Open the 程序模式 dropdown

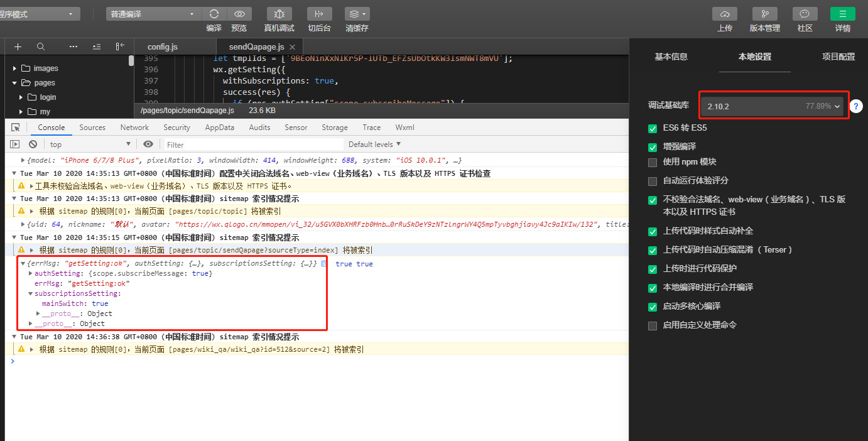40,14
